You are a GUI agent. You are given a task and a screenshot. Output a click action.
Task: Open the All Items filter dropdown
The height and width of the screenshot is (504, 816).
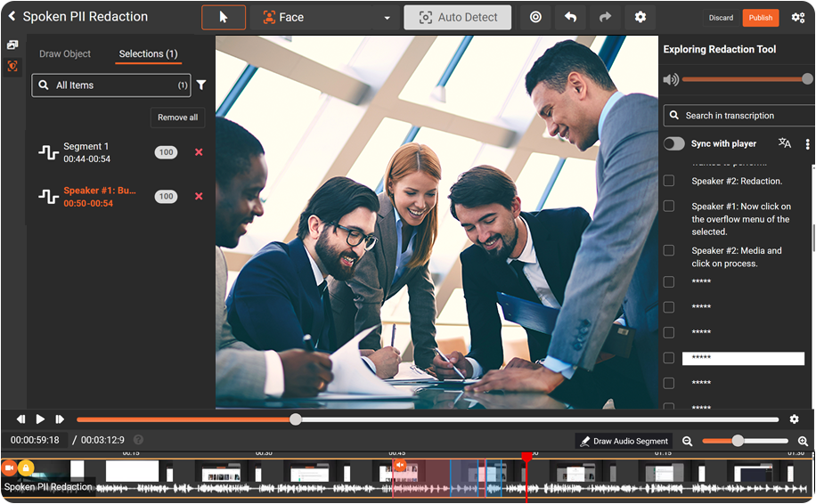tap(111, 85)
